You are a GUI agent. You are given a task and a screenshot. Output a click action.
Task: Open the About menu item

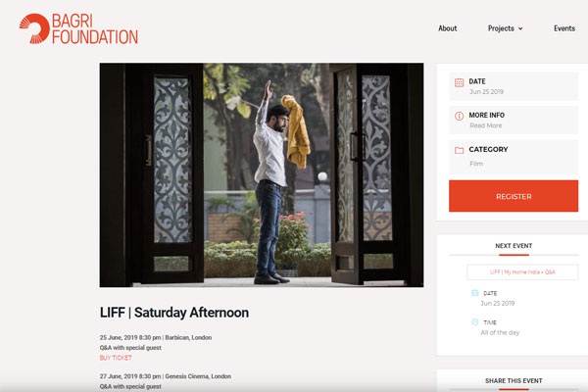tap(448, 28)
